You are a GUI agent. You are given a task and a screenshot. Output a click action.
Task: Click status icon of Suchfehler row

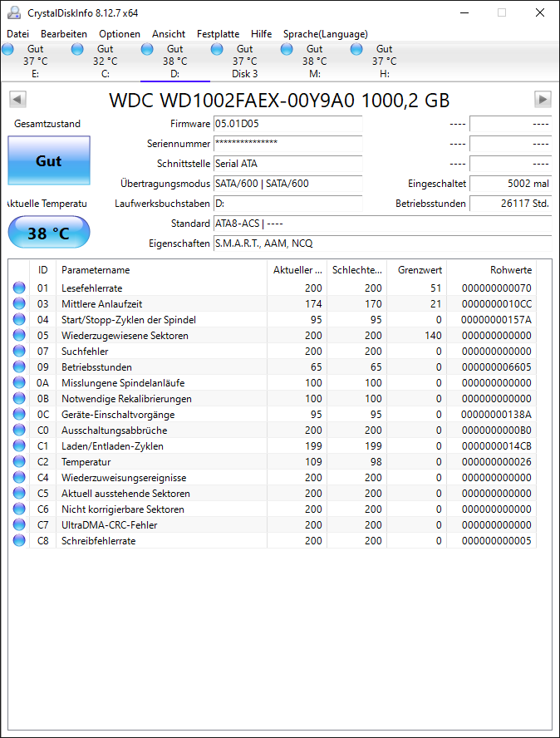(19, 351)
